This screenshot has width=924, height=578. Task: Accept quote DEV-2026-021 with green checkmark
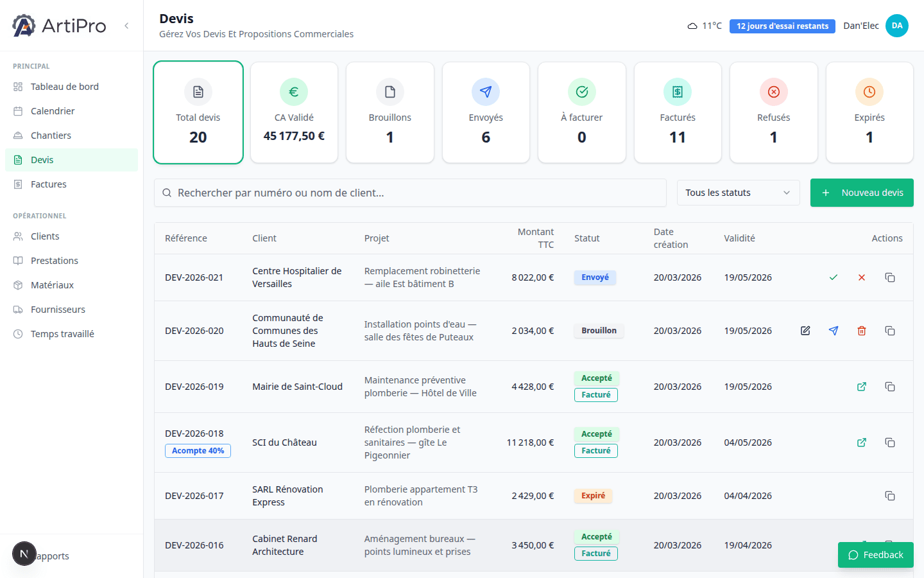tap(833, 277)
